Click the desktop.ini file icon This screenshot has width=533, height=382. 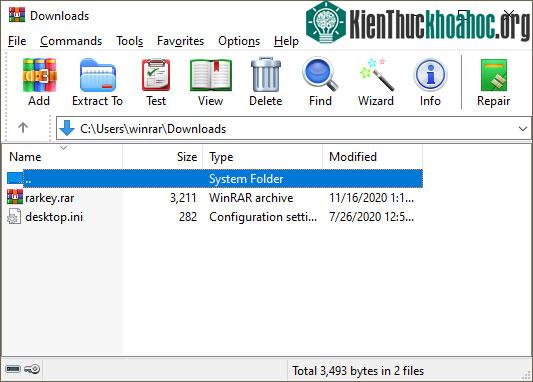pyautogui.click(x=14, y=216)
